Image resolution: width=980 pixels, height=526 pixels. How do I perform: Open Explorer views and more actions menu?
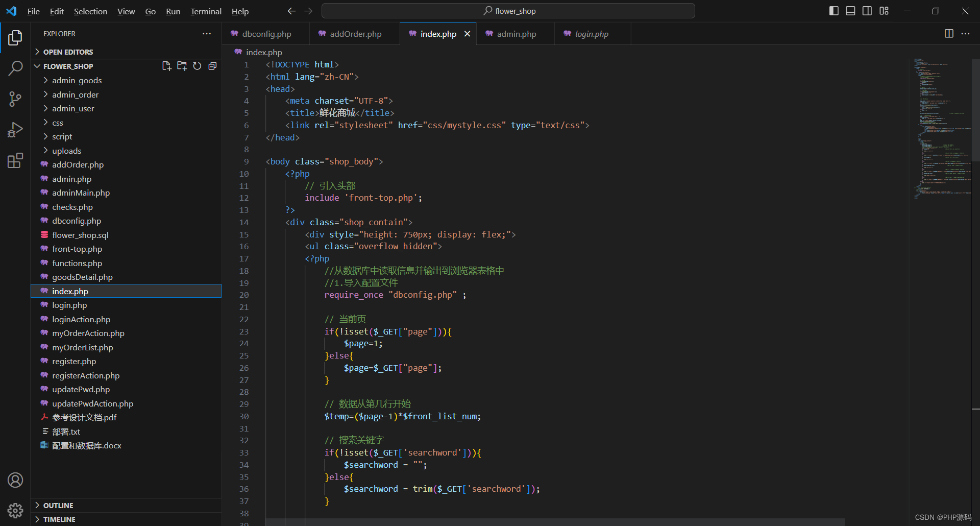pyautogui.click(x=207, y=34)
